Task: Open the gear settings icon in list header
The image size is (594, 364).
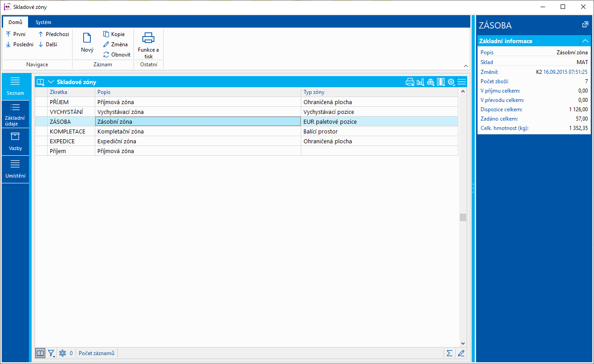Action: point(451,82)
